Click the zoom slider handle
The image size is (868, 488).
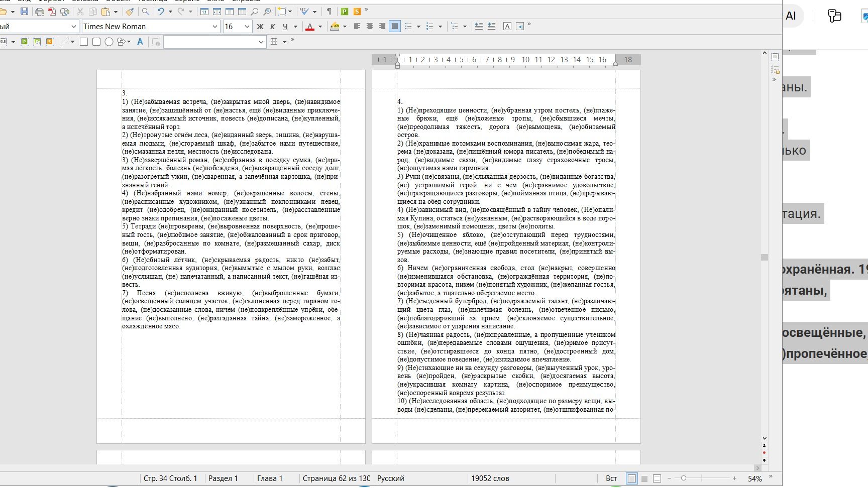683,478
